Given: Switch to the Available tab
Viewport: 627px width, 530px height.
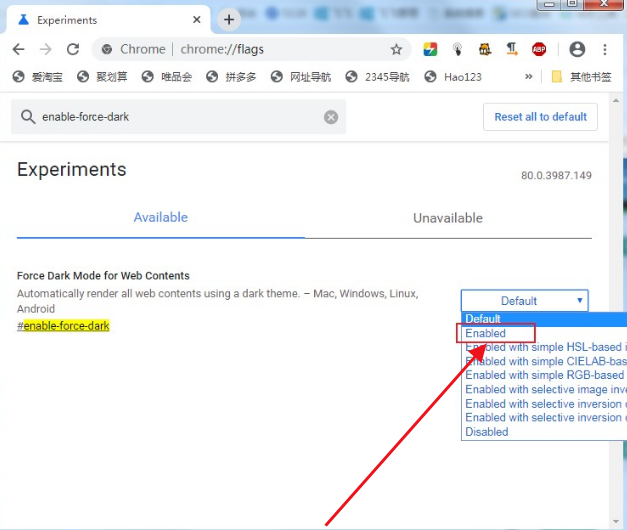Looking at the screenshot, I should (x=160, y=218).
